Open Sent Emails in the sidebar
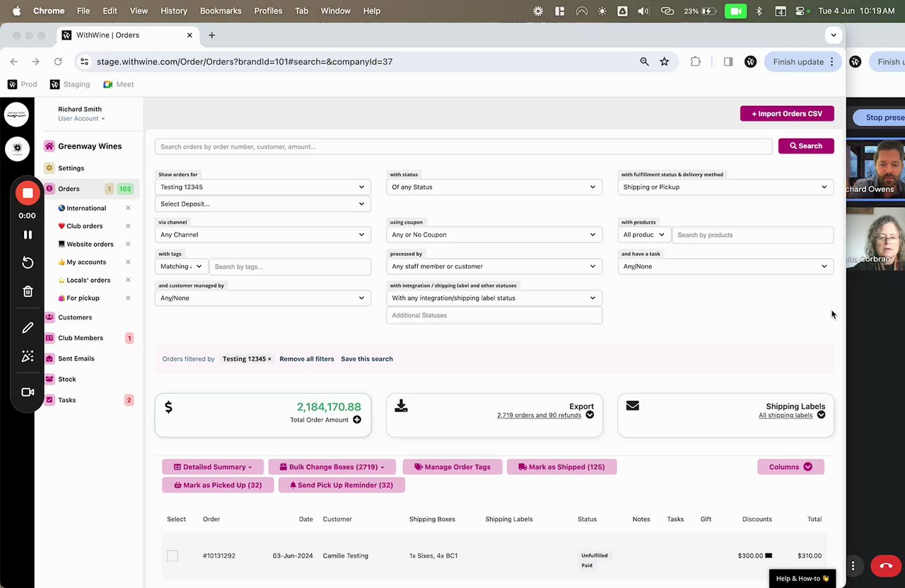 [x=76, y=358]
